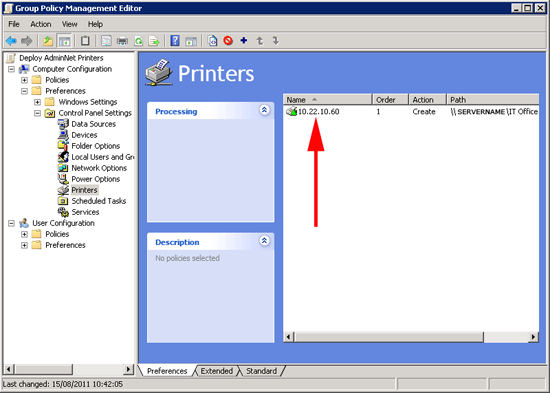Screen dimensions: 550x393
Task: Open the View menu
Action: click(69, 24)
